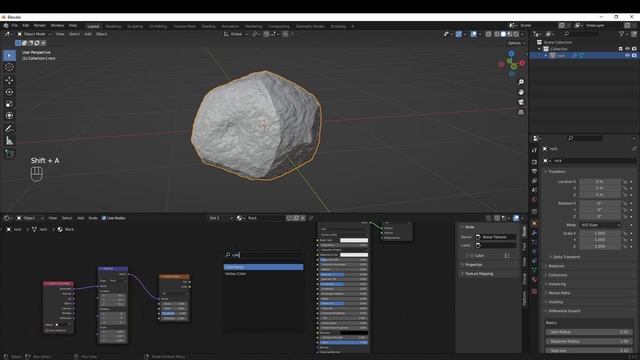Image resolution: width=640 pixels, height=360 pixels.
Task: Click Scene Collection in Outliner
Action: coord(558,42)
